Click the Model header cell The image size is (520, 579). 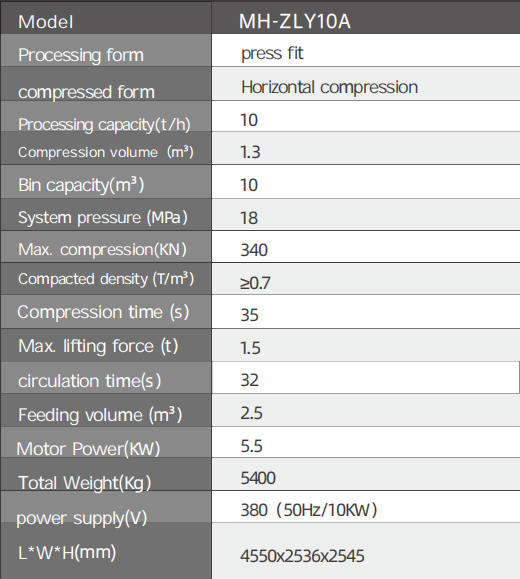(106, 18)
